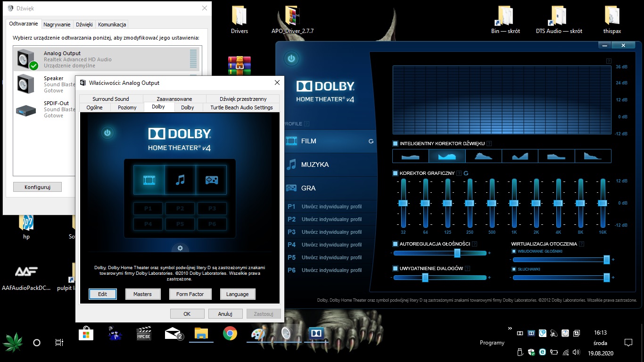Open notification center on taskbar
Screen dimensions: 644x362
point(628,342)
